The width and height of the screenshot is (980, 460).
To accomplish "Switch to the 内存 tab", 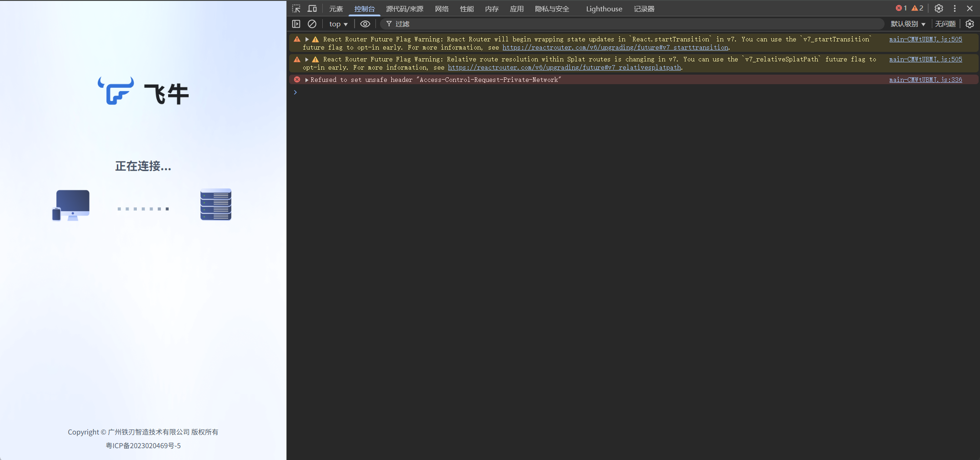I will click(x=492, y=9).
